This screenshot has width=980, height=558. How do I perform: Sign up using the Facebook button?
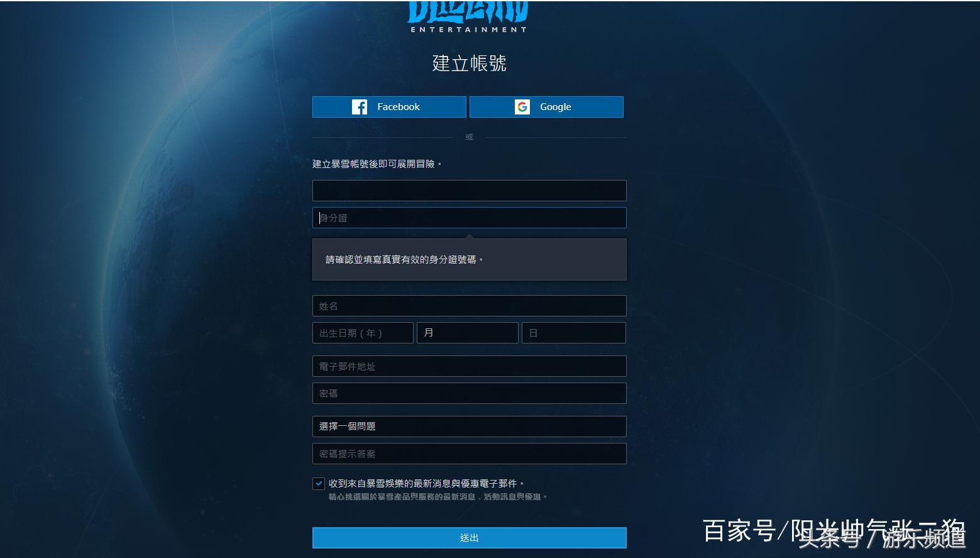coord(388,106)
